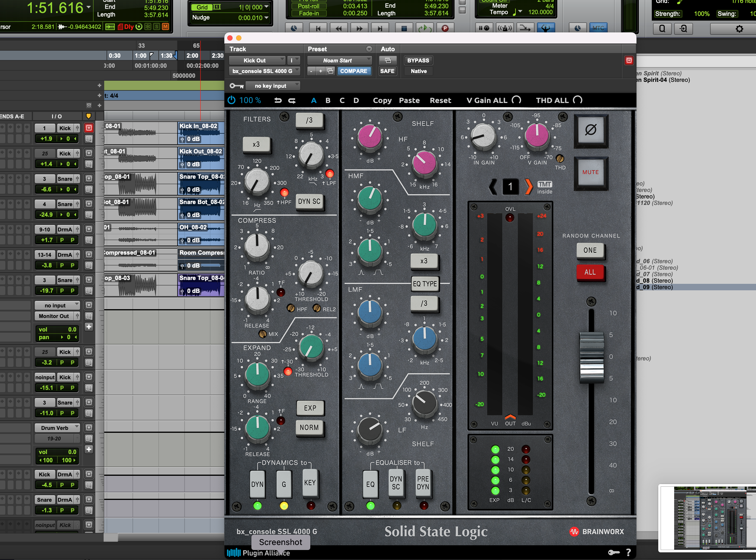Open the insert position 'i' dropdown

click(293, 60)
